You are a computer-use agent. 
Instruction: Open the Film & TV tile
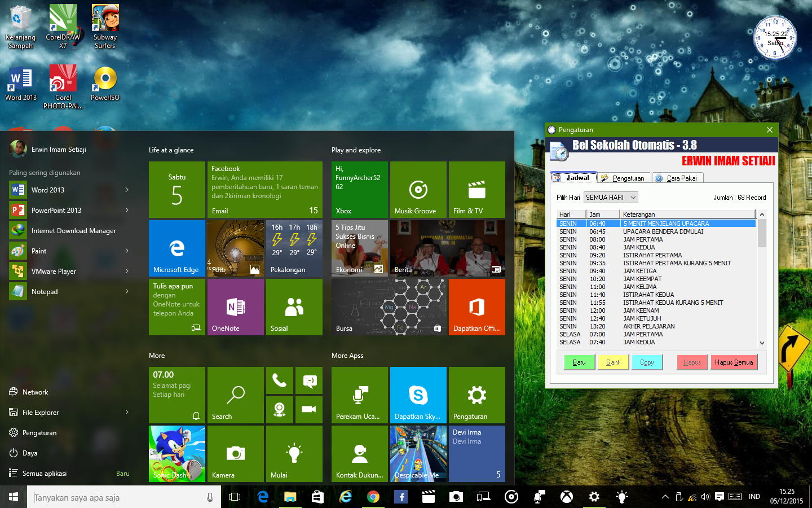click(x=476, y=190)
